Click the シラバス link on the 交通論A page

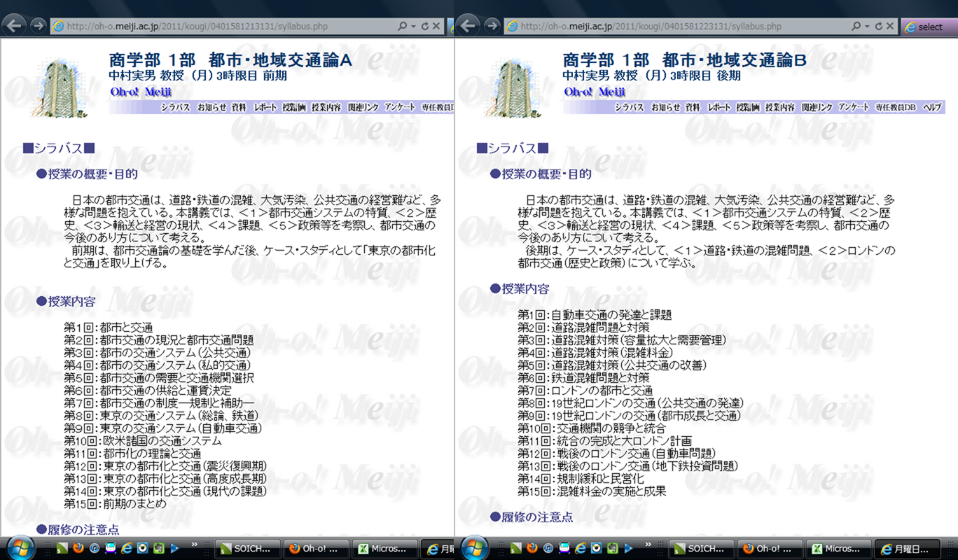coord(175,108)
